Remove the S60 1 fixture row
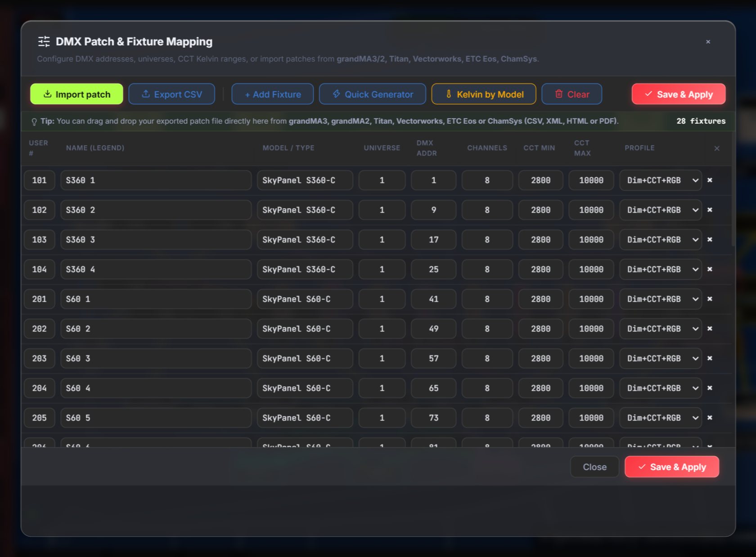 [710, 299]
